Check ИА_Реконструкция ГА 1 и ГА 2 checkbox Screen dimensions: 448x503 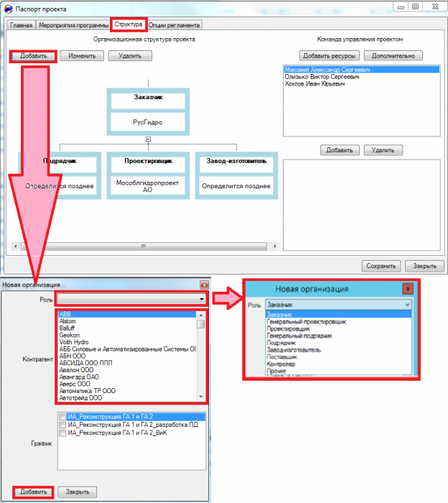(62, 417)
